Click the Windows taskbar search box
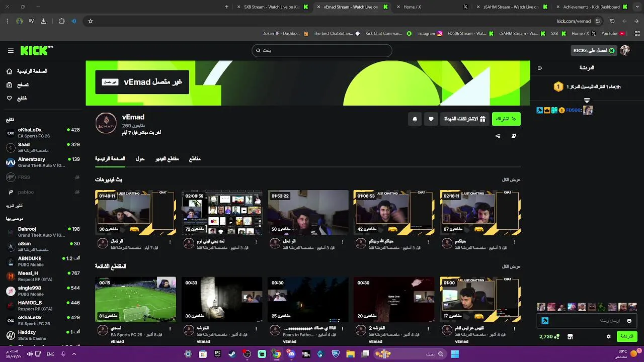The image size is (644, 362). pos(411,354)
